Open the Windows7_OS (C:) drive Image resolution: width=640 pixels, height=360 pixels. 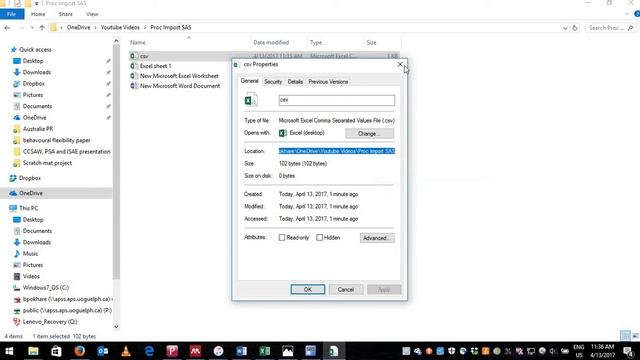46,288
